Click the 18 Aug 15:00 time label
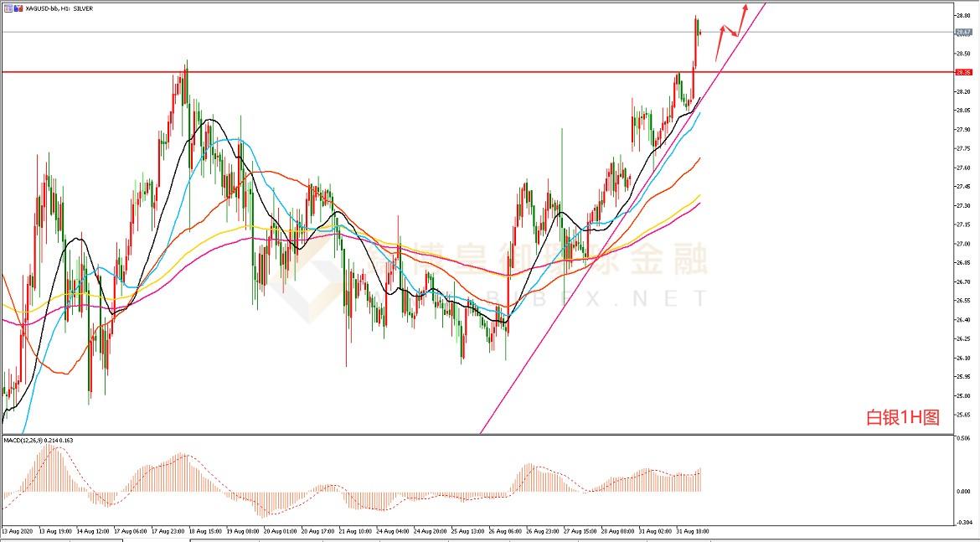Screen dimensions: 980x542 tap(205, 530)
